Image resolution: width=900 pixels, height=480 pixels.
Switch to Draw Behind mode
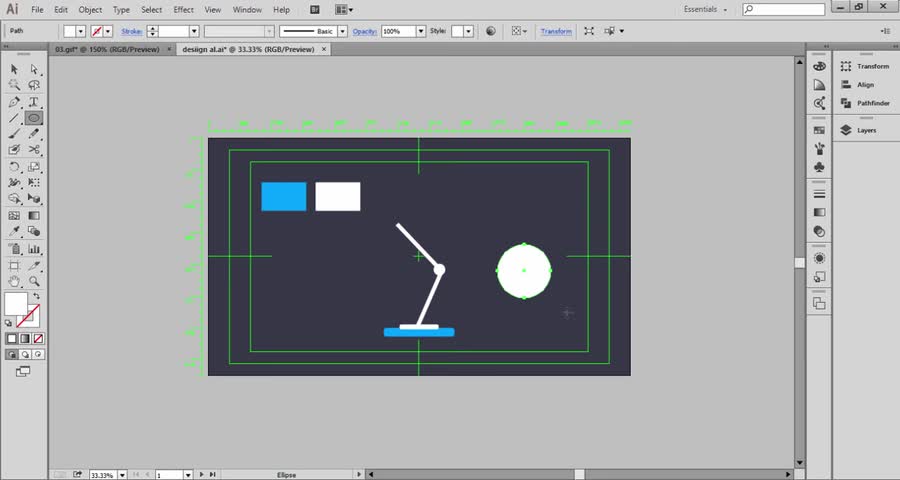24,354
